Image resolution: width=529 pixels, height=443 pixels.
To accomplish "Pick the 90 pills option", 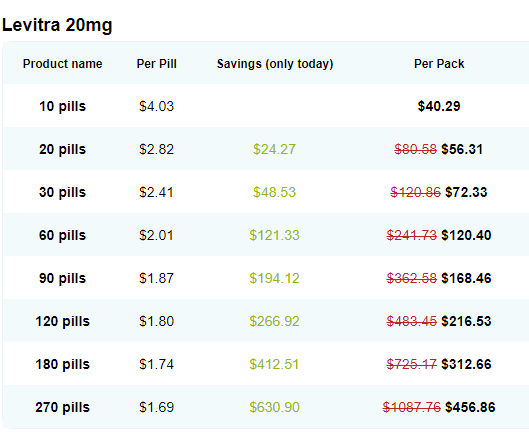I will [62, 278].
